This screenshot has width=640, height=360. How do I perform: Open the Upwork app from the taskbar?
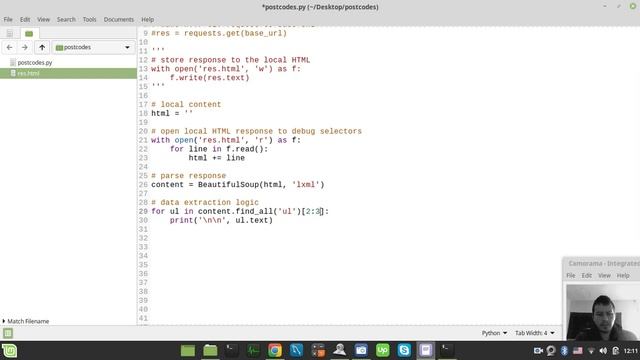(382, 351)
